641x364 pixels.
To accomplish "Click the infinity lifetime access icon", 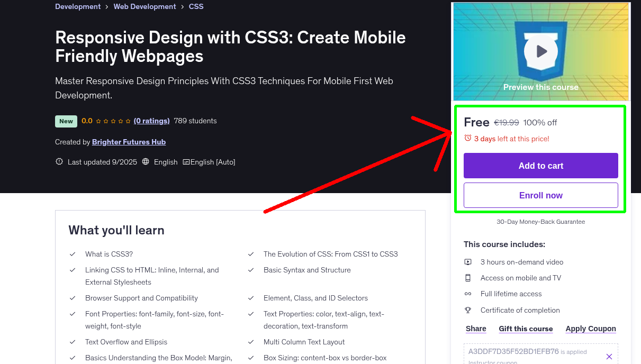I will (x=468, y=294).
